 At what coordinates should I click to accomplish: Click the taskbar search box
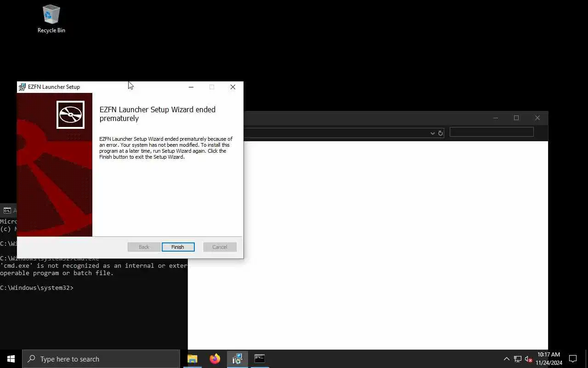101,359
